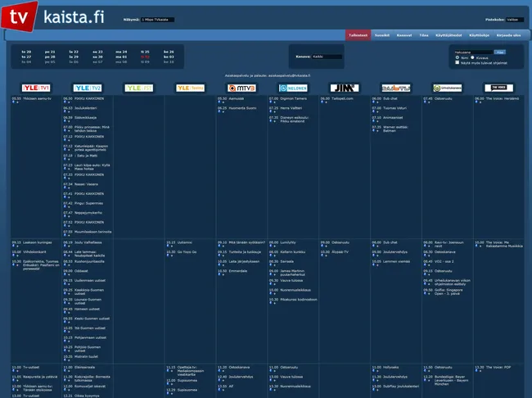Click blue icon under 06.00 Taitopeli.com
The image size is (532, 398).
pos(322,102)
